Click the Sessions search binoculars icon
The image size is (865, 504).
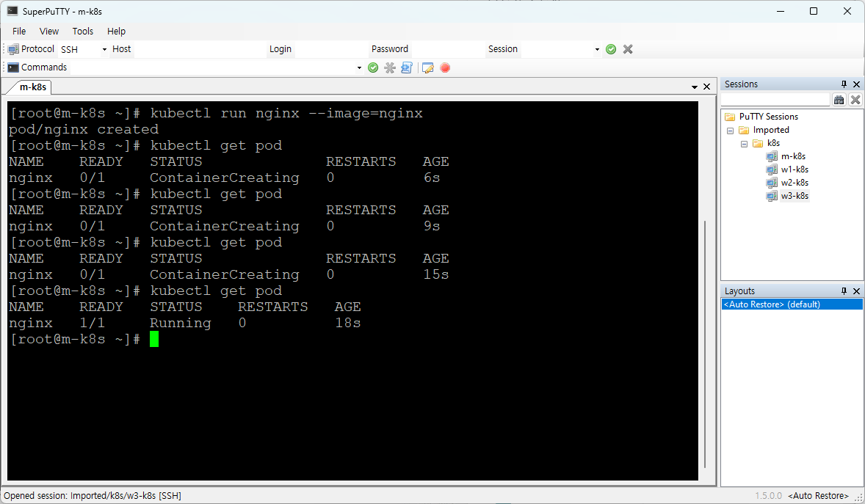point(839,99)
